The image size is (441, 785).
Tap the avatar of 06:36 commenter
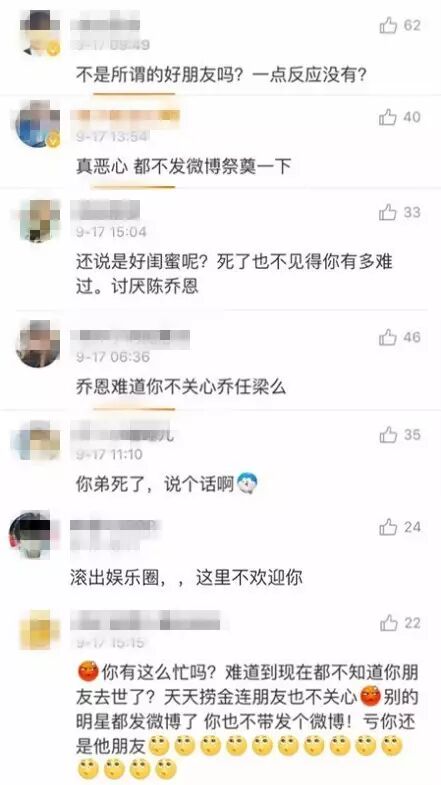coord(38,344)
